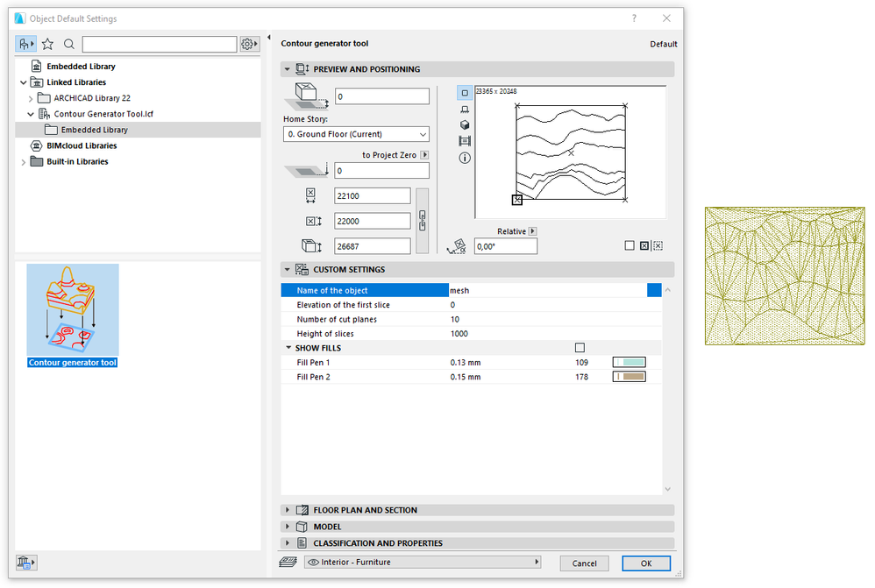875x588 pixels.
Task: Click the offset to home story field
Action: tap(381, 96)
